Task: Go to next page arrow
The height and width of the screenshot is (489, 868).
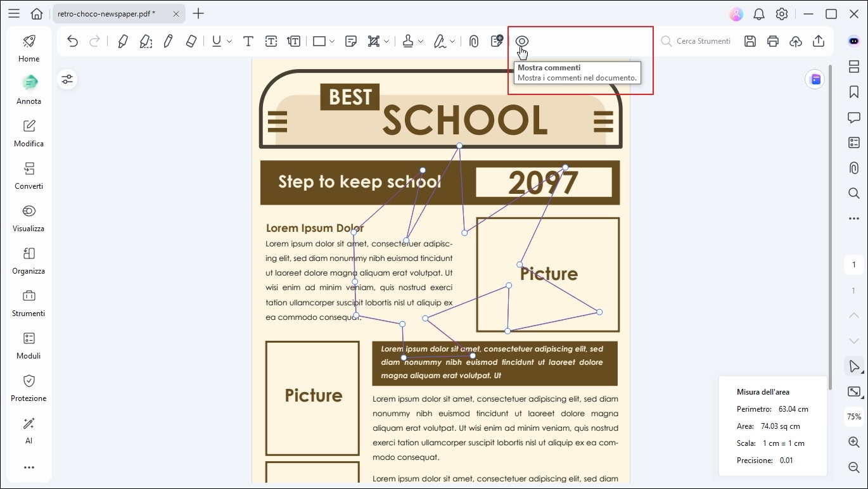Action: coord(854,341)
